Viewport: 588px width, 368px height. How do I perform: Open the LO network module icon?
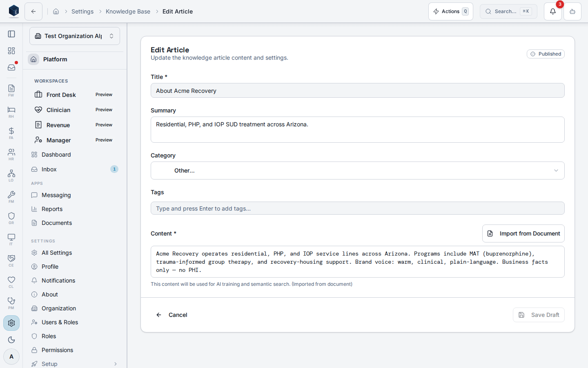click(11, 175)
